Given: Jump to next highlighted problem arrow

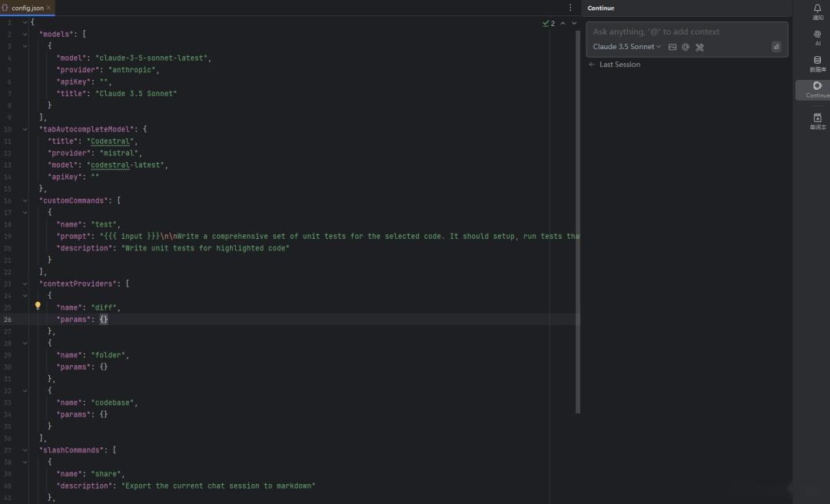Looking at the screenshot, I should [x=574, y=23].
